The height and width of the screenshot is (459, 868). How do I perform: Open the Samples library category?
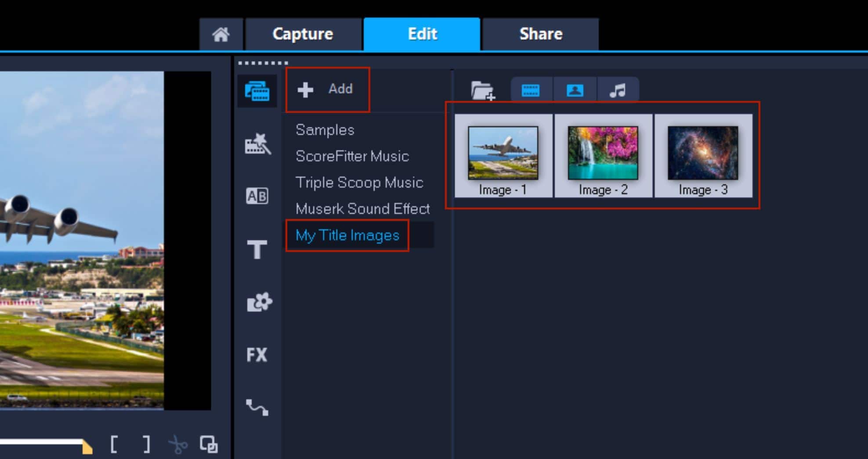coord(325,129)
